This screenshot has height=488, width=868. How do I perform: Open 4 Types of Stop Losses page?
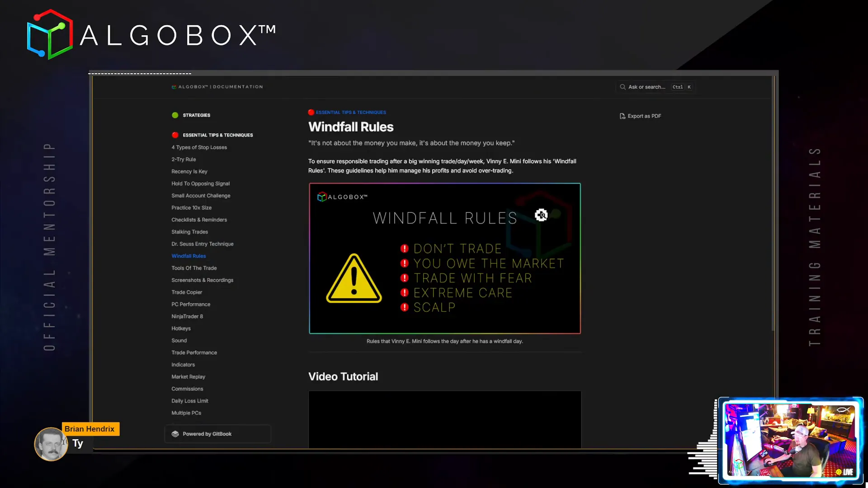pyautogui.click(x=199, y=147)
